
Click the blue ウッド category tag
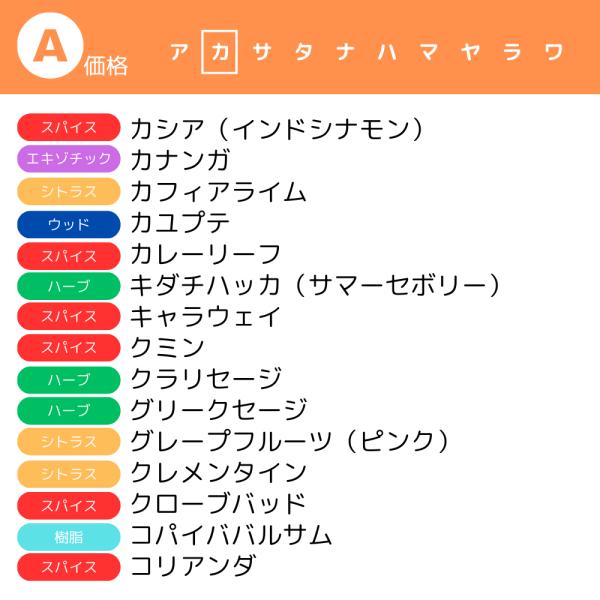69,224
